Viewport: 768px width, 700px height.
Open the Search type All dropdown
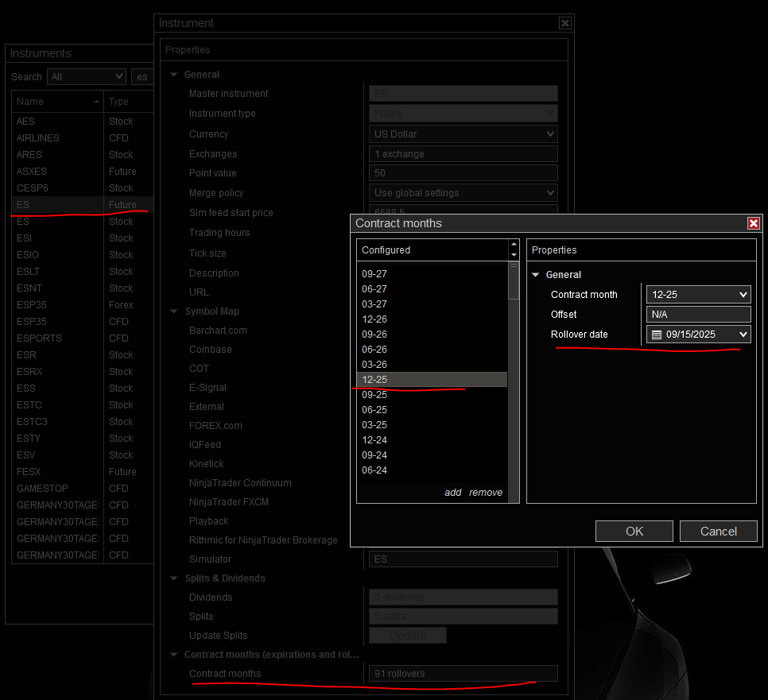click(x=119, y=77)
